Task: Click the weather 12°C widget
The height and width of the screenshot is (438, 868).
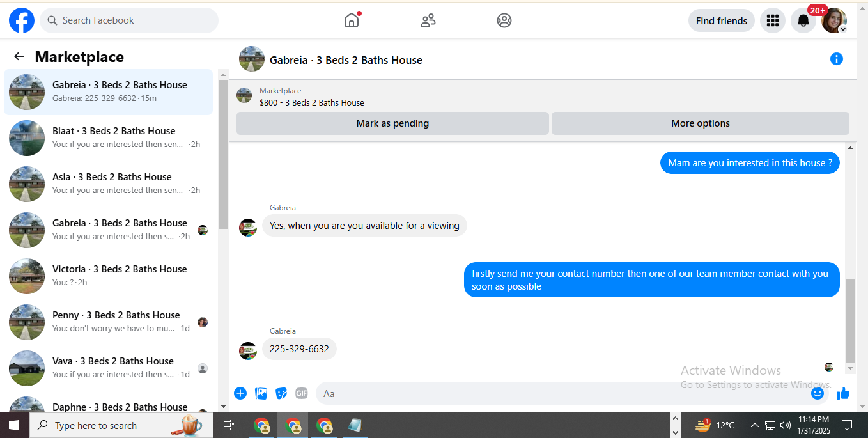Action: (715, 425)
